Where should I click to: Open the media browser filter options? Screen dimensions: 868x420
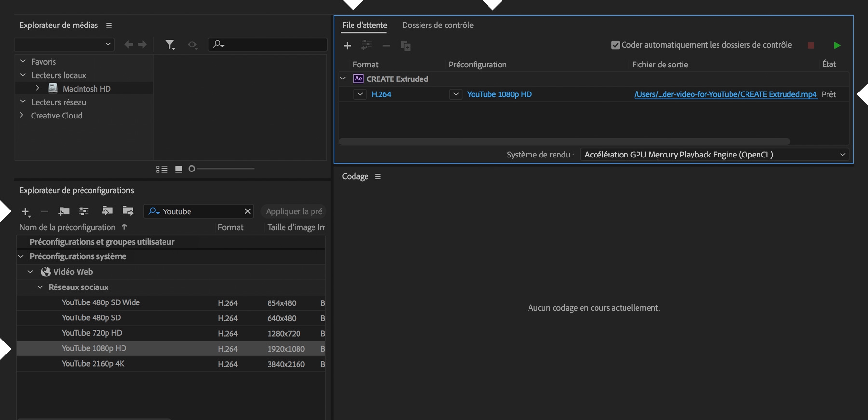tap(170, 45)
